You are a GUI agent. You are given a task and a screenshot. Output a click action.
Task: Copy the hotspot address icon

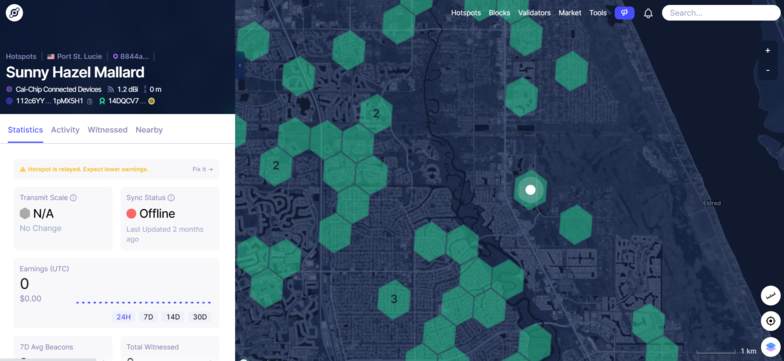coord(90,102)
